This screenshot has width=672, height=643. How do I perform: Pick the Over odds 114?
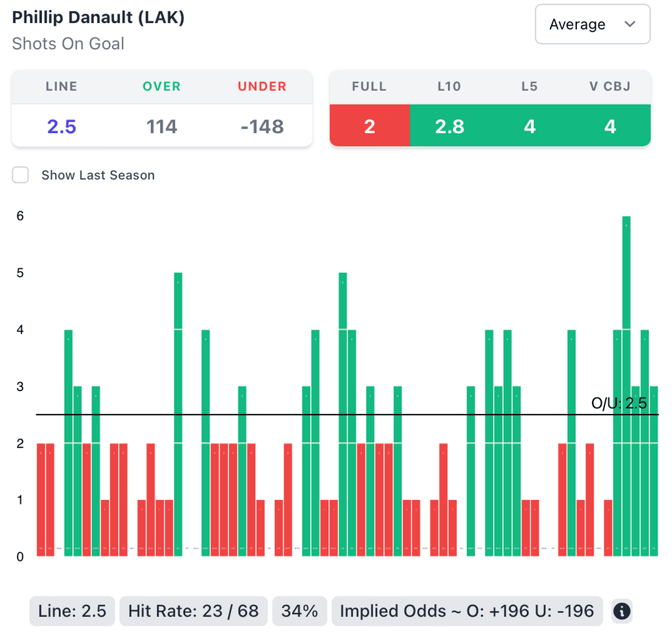(x=161, y=126)
